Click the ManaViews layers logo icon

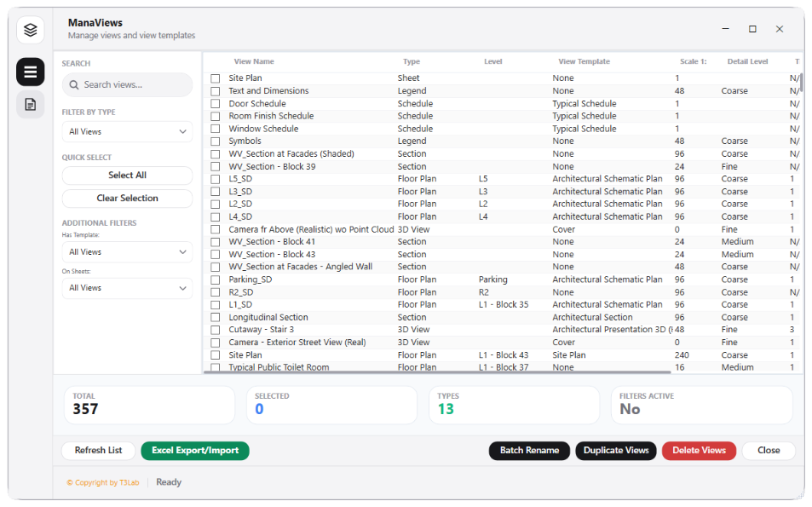(30, 30)
